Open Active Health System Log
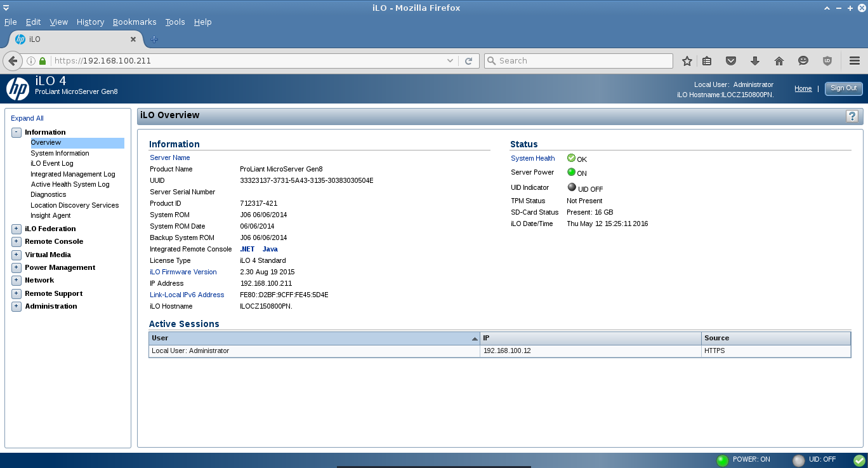Image resolution: width=868 pixels, height=468 pixels. (70, 184)
